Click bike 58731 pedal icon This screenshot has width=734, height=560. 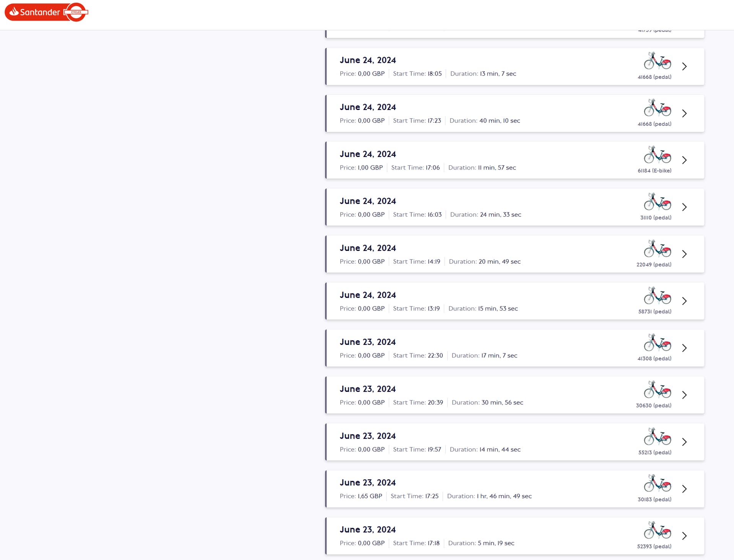(x=657, y=296)
